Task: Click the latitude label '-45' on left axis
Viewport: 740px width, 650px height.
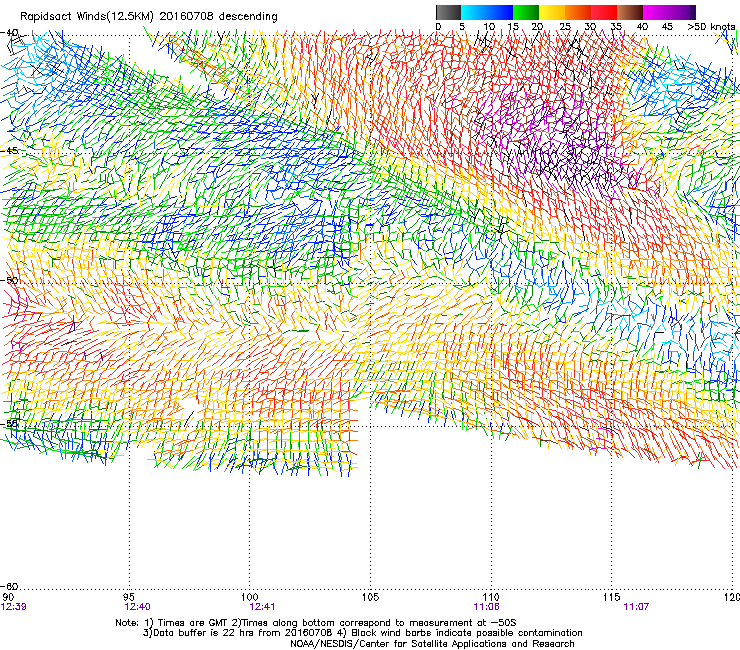Action: point(10,151)
